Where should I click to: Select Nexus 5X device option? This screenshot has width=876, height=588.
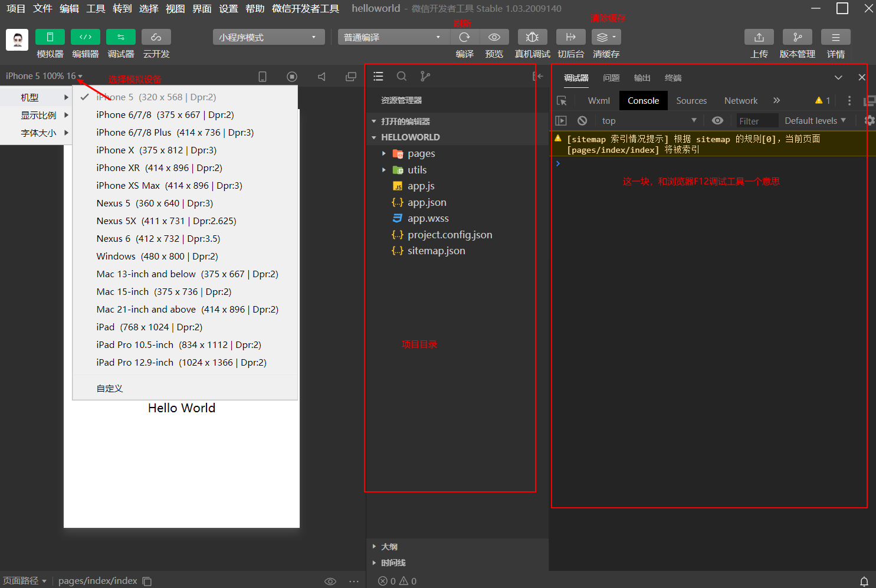click(185, 221)
